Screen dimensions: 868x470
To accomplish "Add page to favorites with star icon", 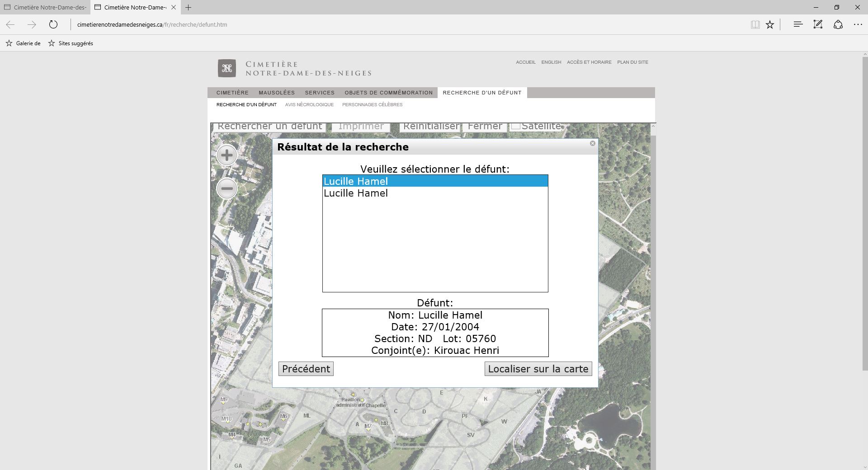I will coord(770,24).
